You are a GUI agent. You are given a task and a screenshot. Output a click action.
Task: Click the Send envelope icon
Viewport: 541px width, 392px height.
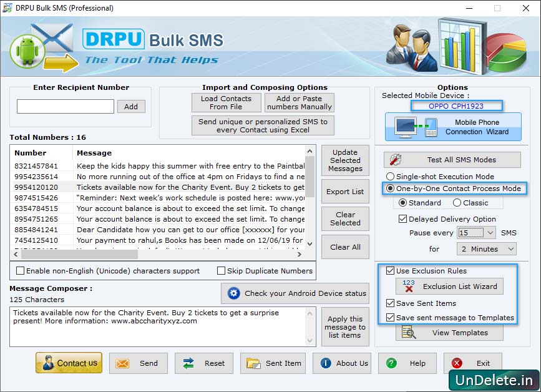coord(122,363)
